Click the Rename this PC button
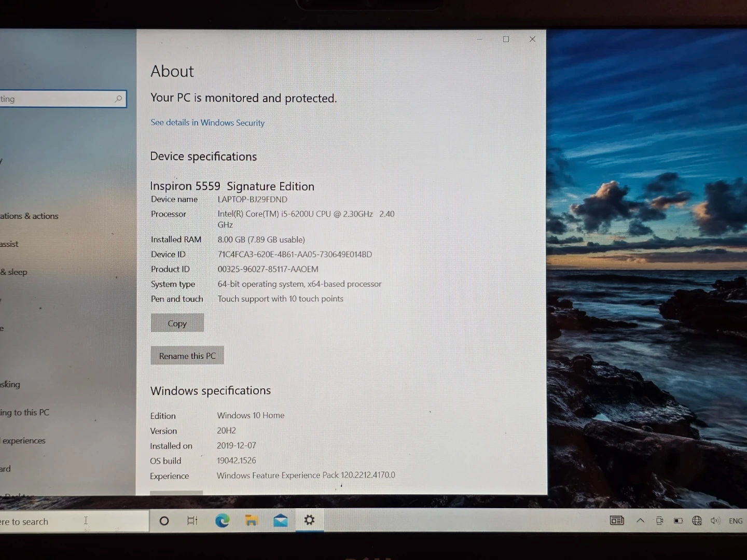Viewport: 747px width, 560px height. 187,356
